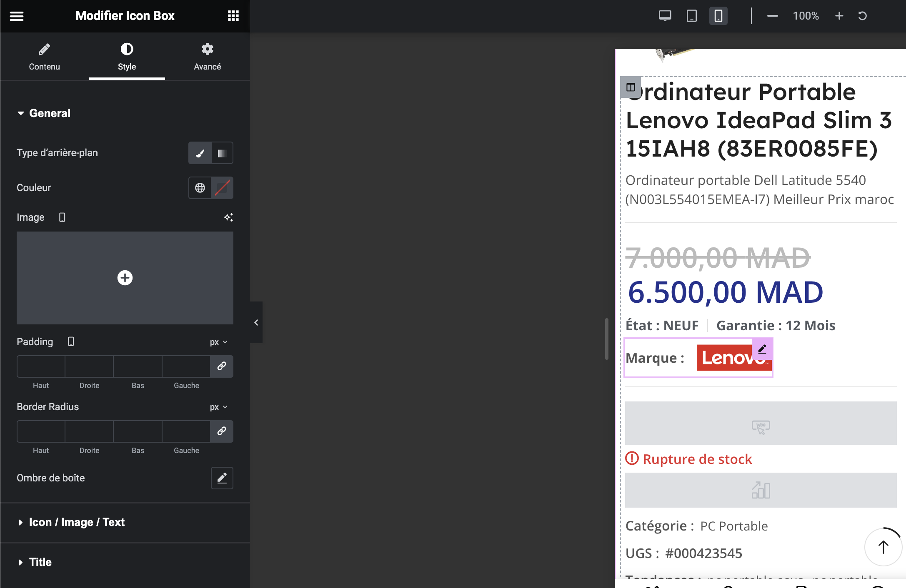Image resolution: width=906 pixels, height=588 pixels.
Task: Click the UGS #000423545 text
Action: pos(684,553)
